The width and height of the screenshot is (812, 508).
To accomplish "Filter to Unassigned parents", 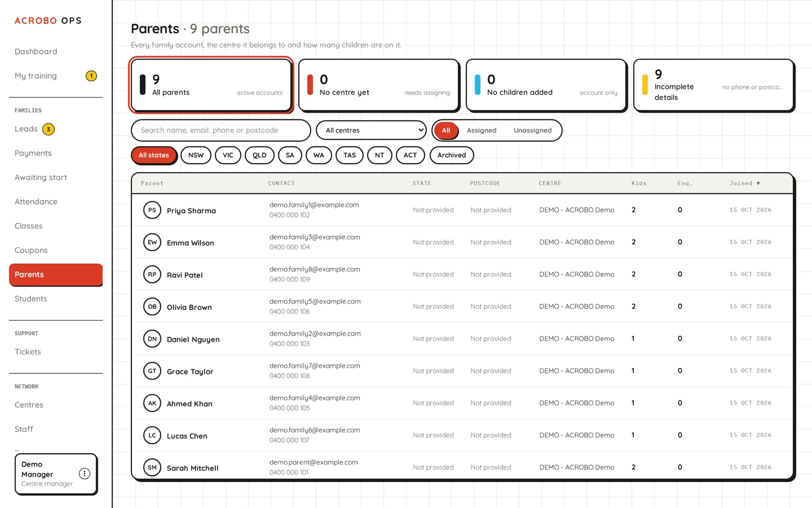I will (x=532, y=130).
